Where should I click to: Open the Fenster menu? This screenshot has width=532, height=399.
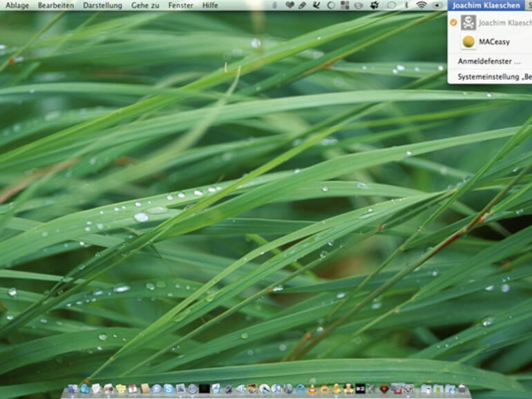point(180,6)
